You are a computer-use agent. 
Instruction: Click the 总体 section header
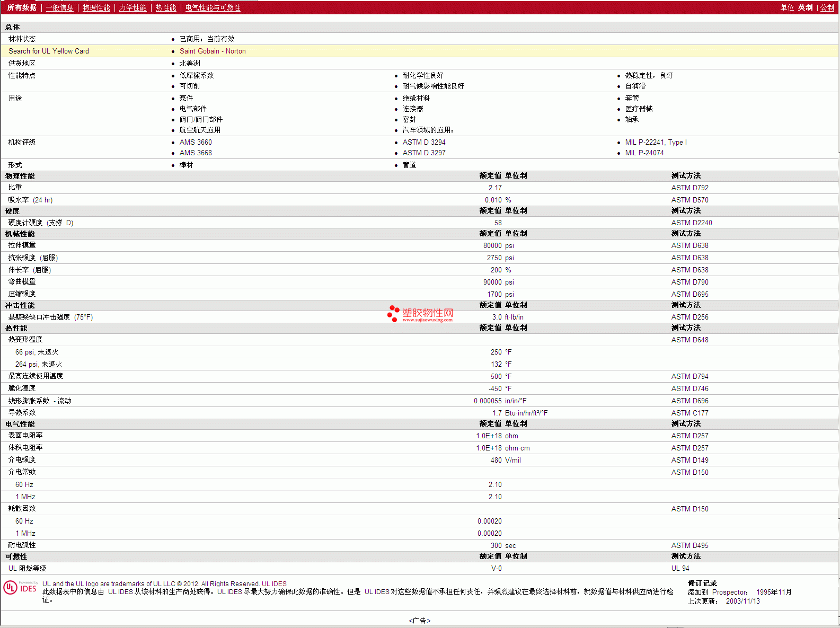click(13, 27)
